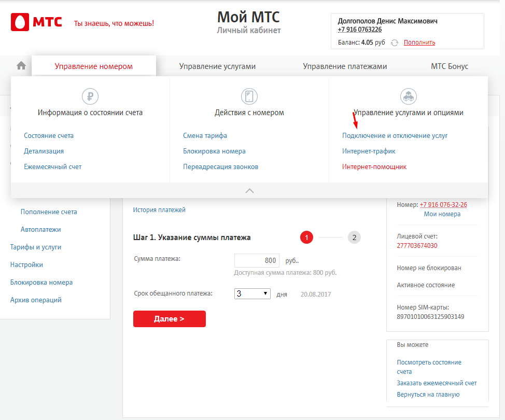The width and height of the screenshot is (505, 420).
Task: Click the date 20.08.2017
Action: (x=316, y=295)
